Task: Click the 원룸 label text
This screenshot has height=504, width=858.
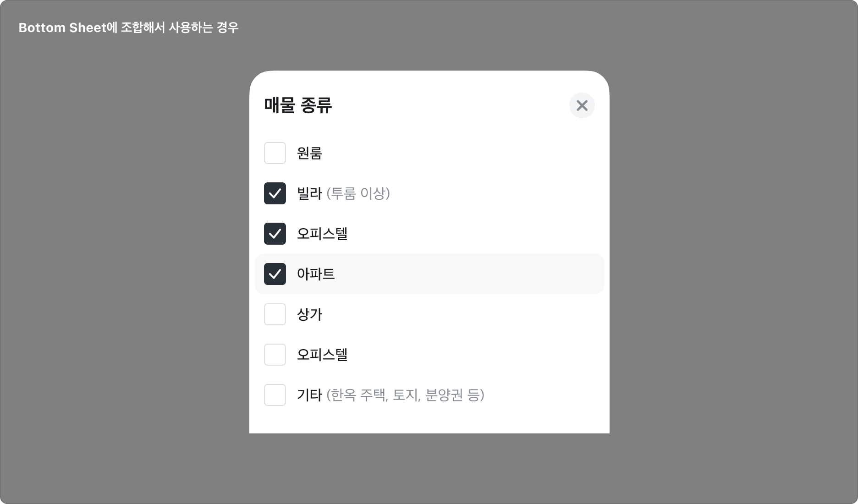Action: 309,153
